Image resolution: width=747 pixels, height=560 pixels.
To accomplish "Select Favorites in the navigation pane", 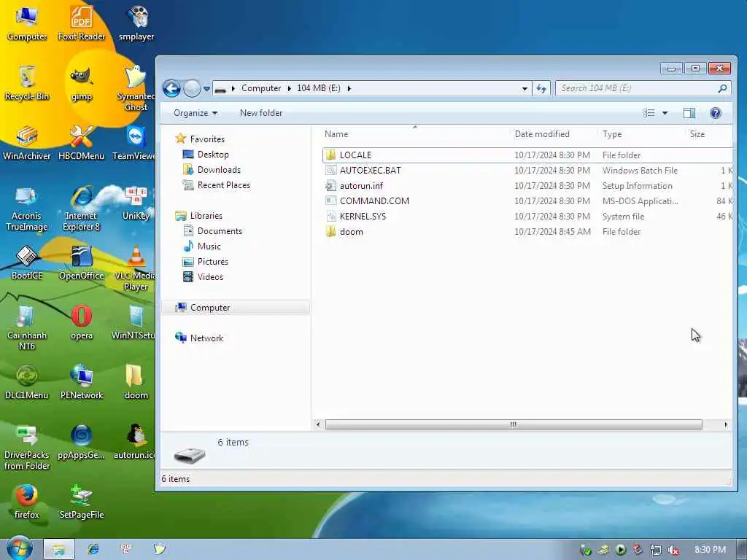I will coord(207,139).
